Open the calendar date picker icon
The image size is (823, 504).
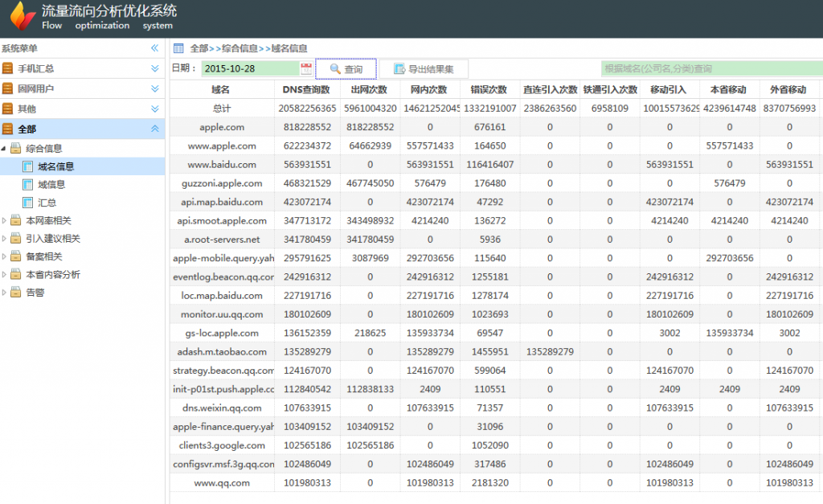(306, 69)
